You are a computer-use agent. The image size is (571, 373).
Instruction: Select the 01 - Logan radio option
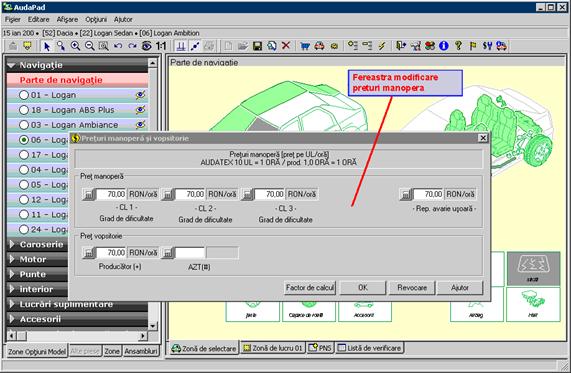24,95
